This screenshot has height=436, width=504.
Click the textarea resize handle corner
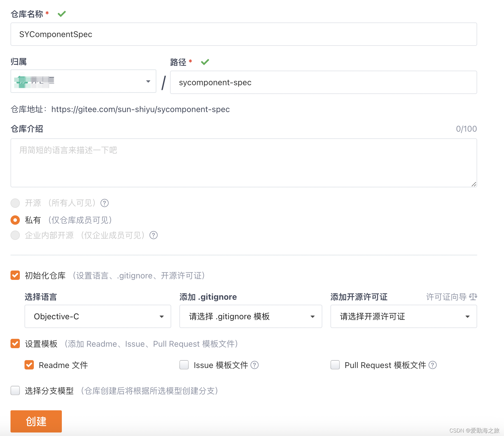tap(474, 184)
